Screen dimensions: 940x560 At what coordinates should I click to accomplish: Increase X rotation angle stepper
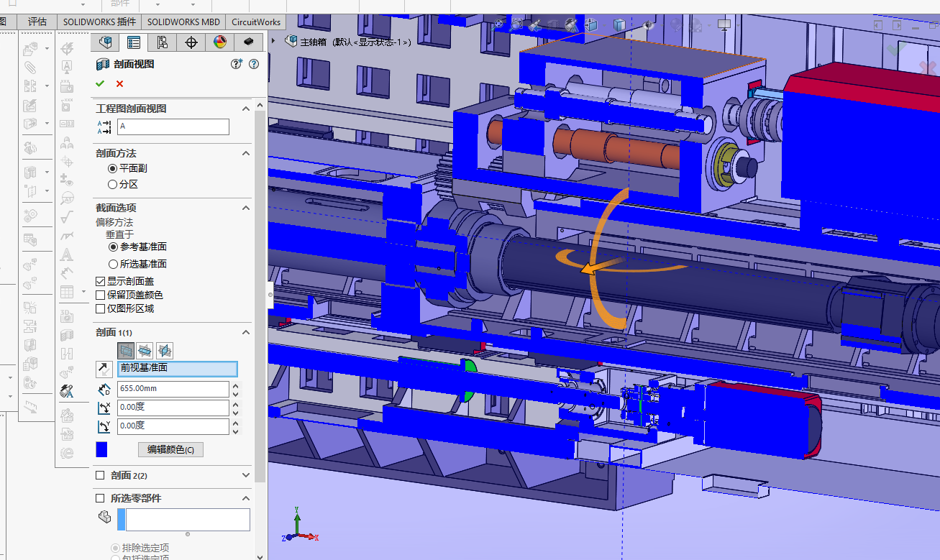[x=236, y=404]
